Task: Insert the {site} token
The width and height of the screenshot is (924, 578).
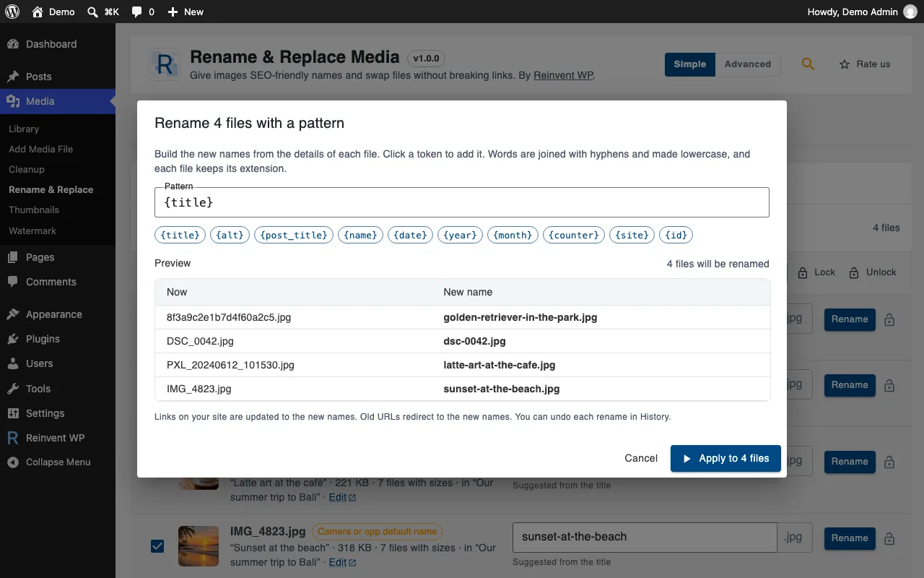Action: point(632,235)
